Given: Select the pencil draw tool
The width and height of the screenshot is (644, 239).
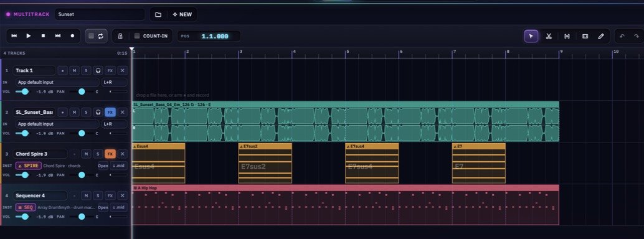Looking at the screenshot, I should 601,36.
